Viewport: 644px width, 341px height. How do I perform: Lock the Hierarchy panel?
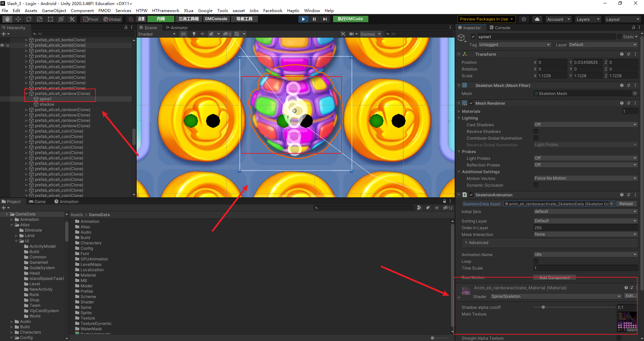coord(126,28)
